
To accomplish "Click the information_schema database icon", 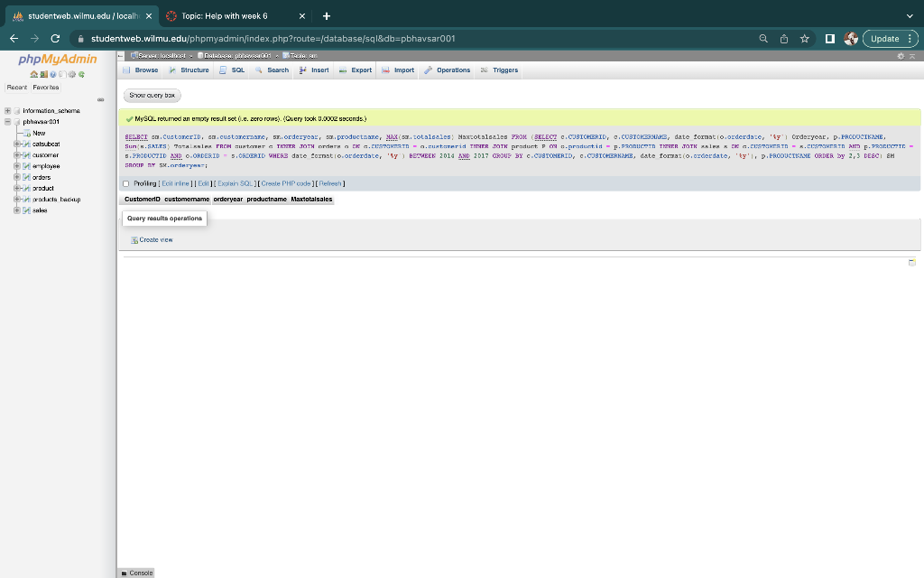I will pos(17,111).
